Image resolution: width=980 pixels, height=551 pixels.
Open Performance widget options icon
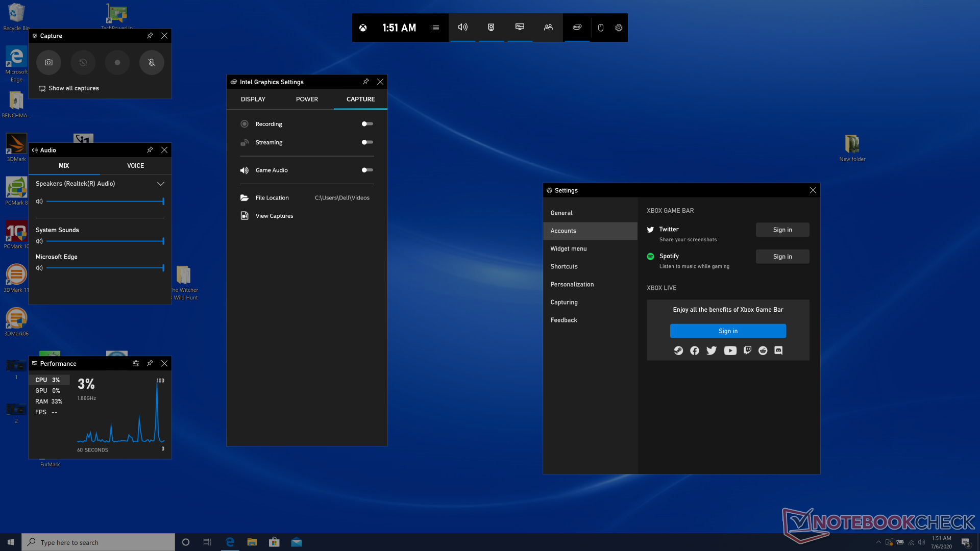136,363
